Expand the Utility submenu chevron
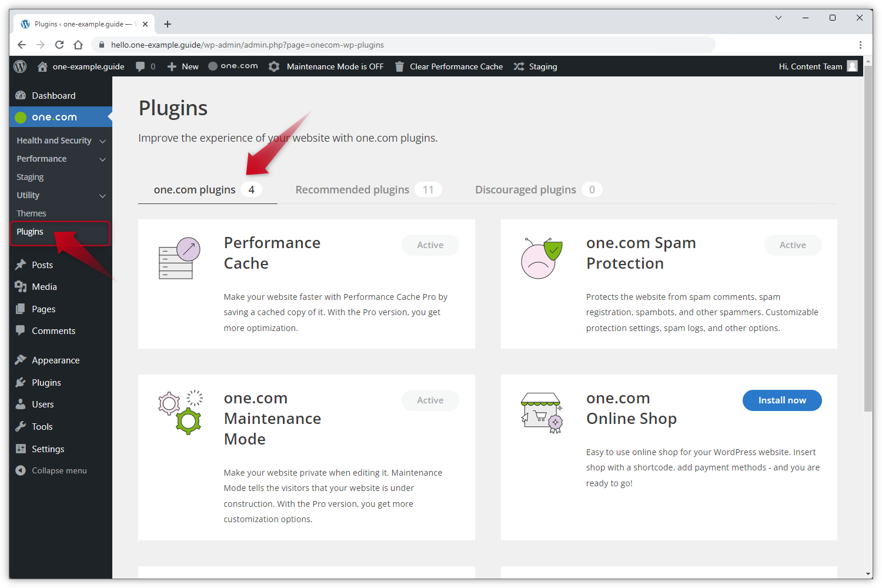882x588 pixels. coord(102,196)
